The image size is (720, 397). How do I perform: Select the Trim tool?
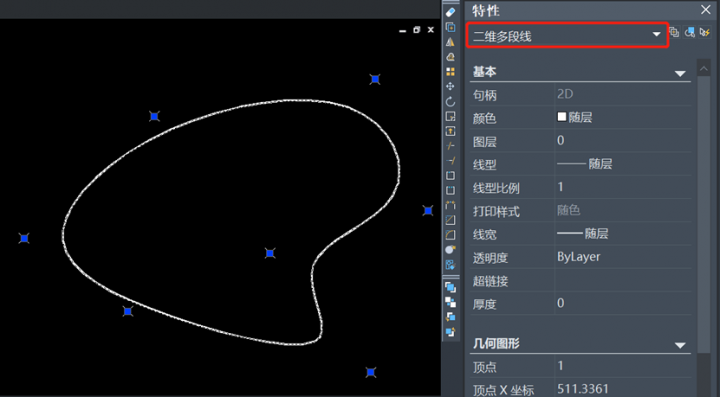pos(450,146)
